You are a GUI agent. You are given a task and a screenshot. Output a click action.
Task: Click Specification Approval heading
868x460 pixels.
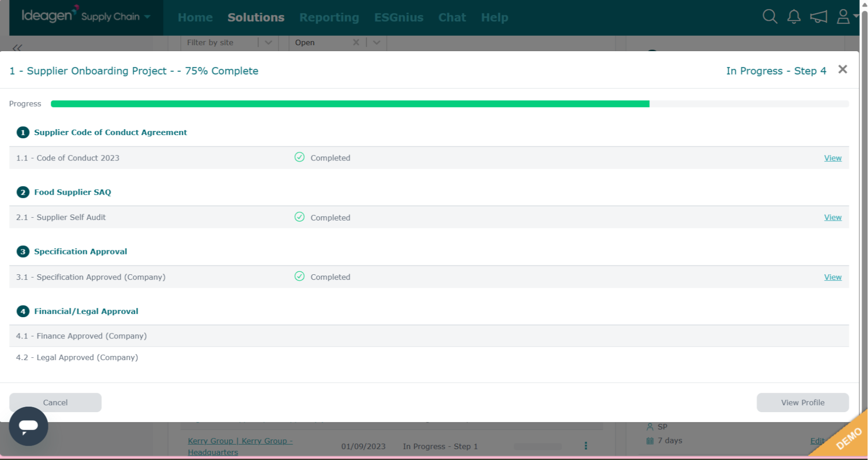(80, 252)
